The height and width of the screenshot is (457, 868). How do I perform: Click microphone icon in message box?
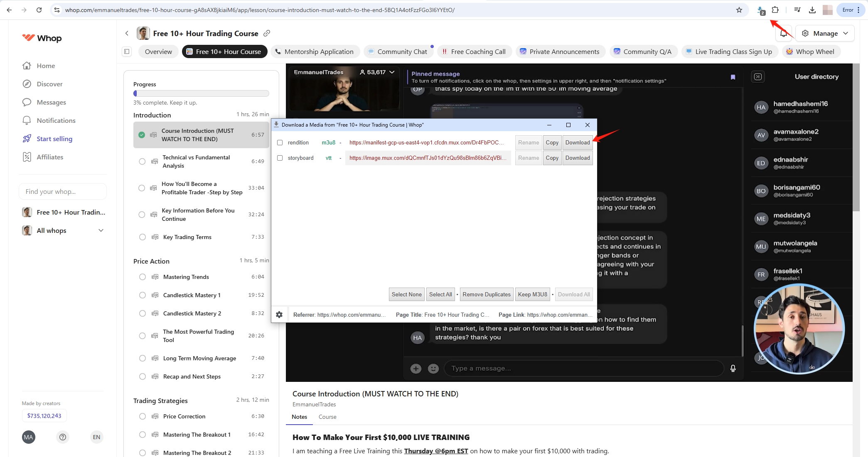[733, 368]
